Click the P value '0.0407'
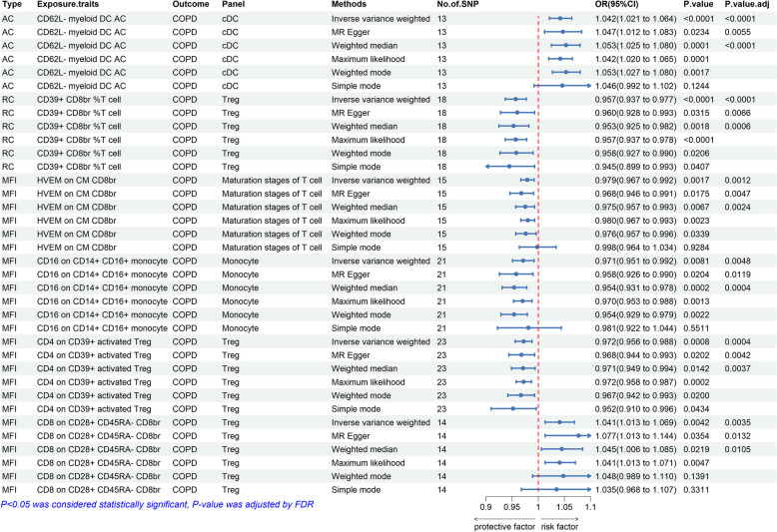Screen dimensions: 777x532 696,167
